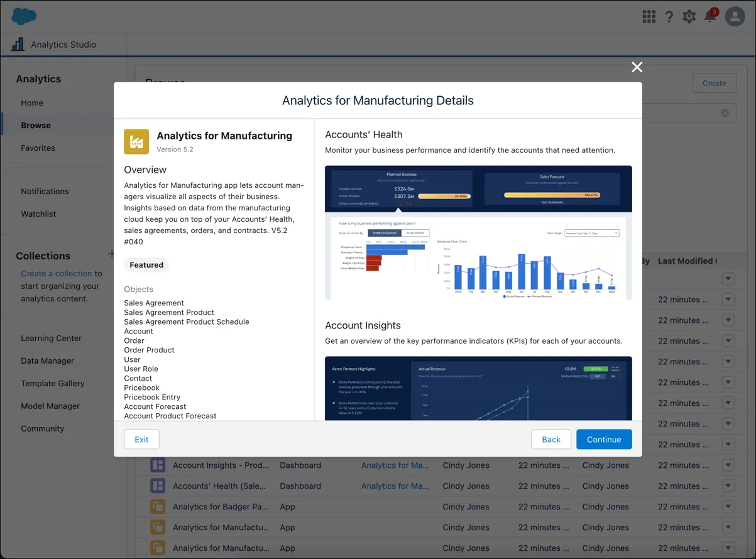Image resolution: width=756 pixels, height=559 pixels.
Task: Open Template Gallery in the sidebar
Action: [x=53, y=384]
